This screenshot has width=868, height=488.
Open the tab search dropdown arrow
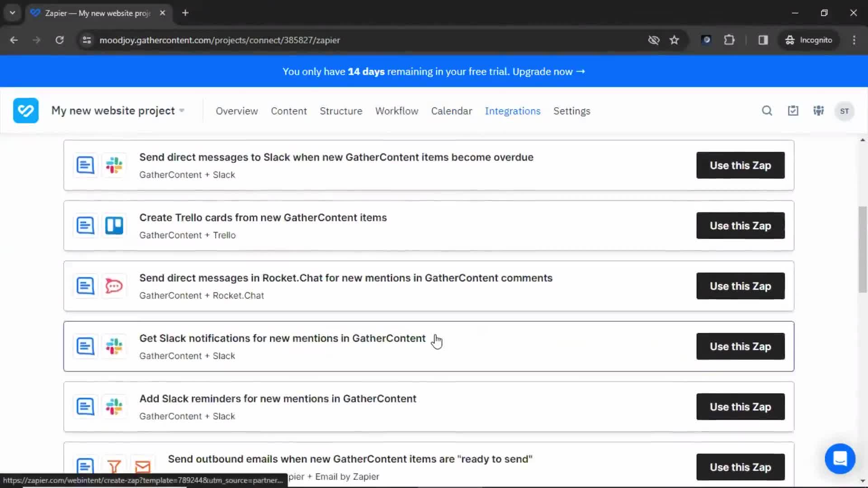click(12, 13)
